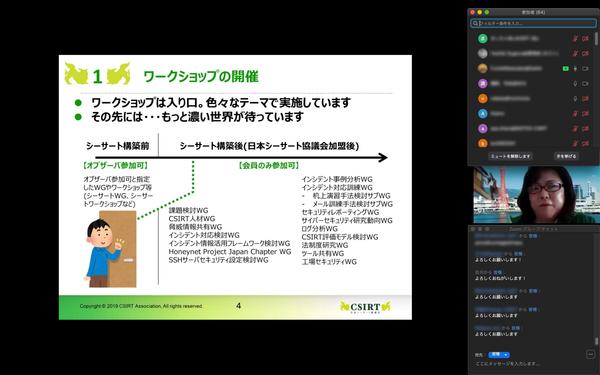The image size is (600, 375).
Task: Select the participant row with the gray photo avatar
Action: click(x=533, y=54)
